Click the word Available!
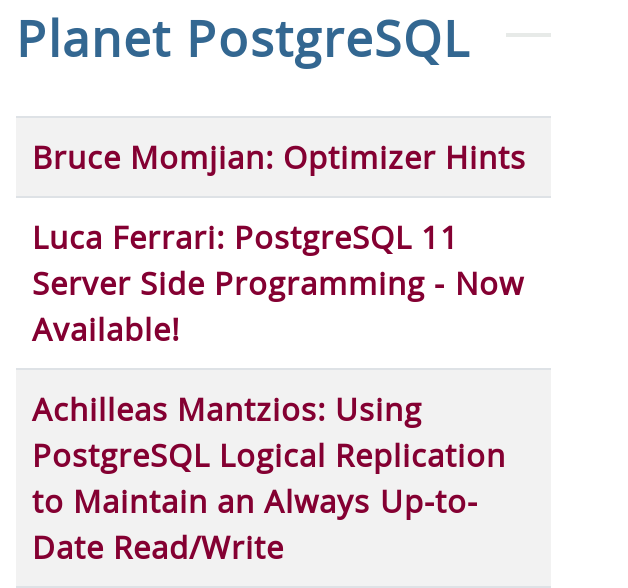This screenshot has height=588, width=628. click(x=106, y=330)
